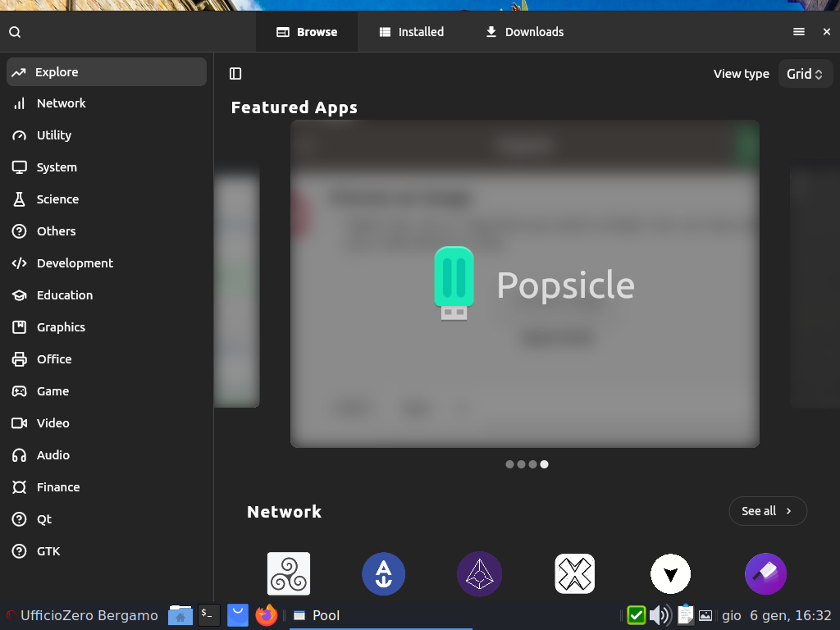Screen dimensions: 840x630
Task: Open the Science category
Action: click(x=57, y=199)
